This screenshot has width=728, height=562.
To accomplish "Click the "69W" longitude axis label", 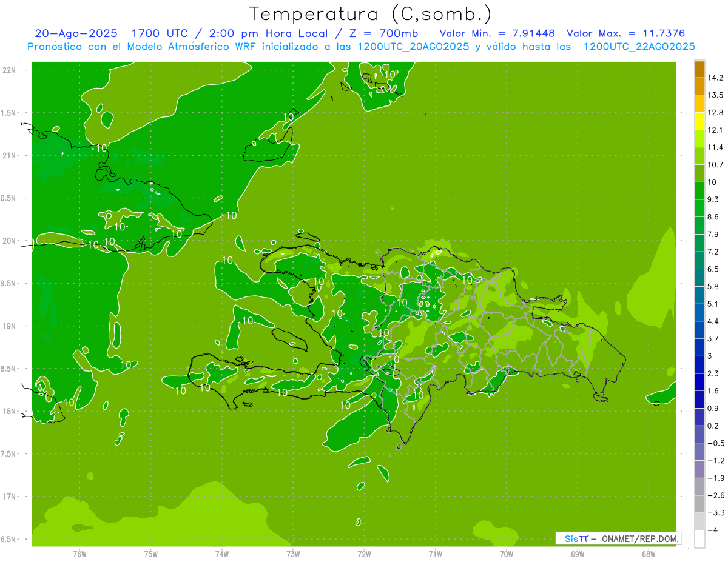I will coord(578,554).
